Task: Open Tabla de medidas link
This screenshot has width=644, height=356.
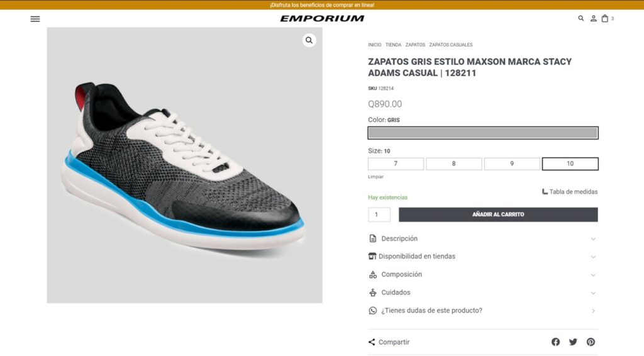Action: click(570, 192)
